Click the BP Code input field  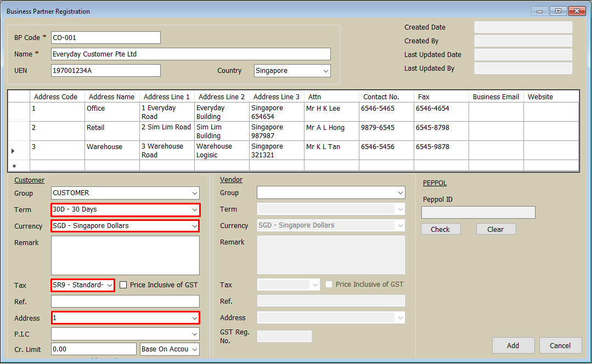click(x=106, y=38)
